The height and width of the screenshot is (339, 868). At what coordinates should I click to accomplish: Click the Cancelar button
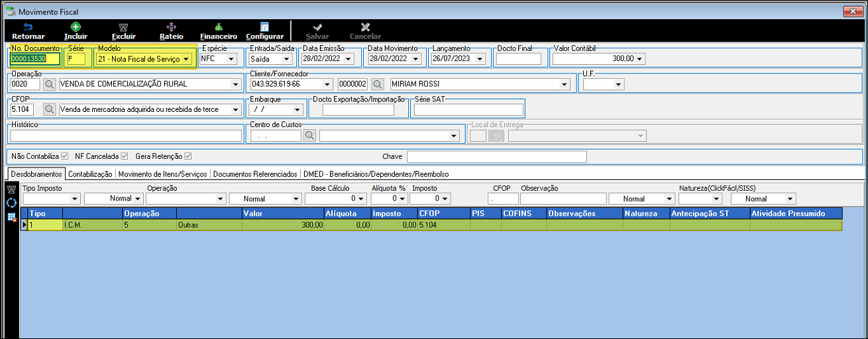click(x=365, y=31)
